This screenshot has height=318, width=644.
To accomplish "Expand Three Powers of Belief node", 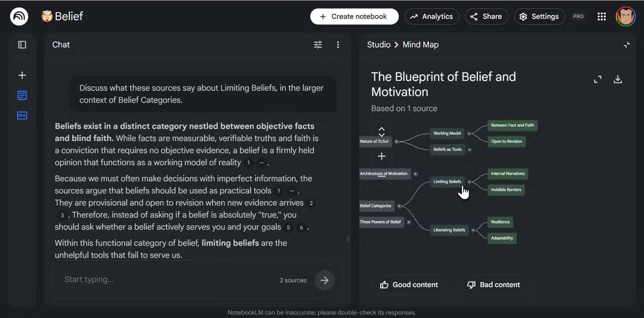I will (409, 222).
